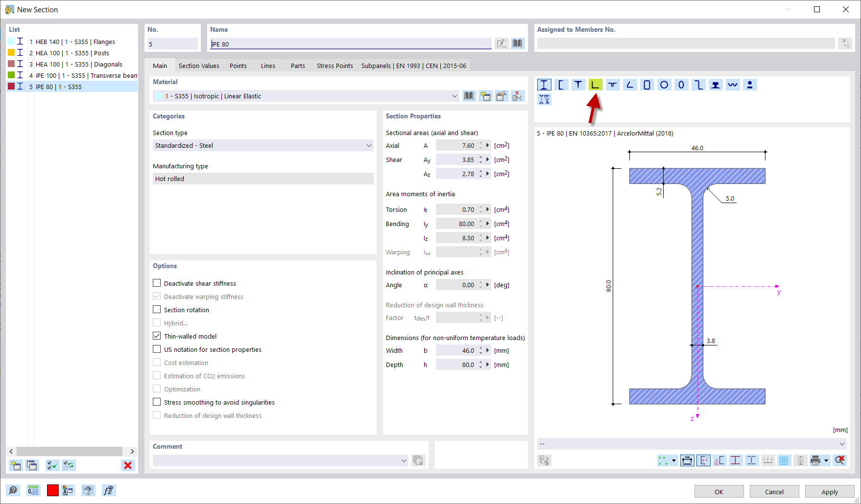
Task: Click the print icon below the section preview
Action: pos(816,460)
